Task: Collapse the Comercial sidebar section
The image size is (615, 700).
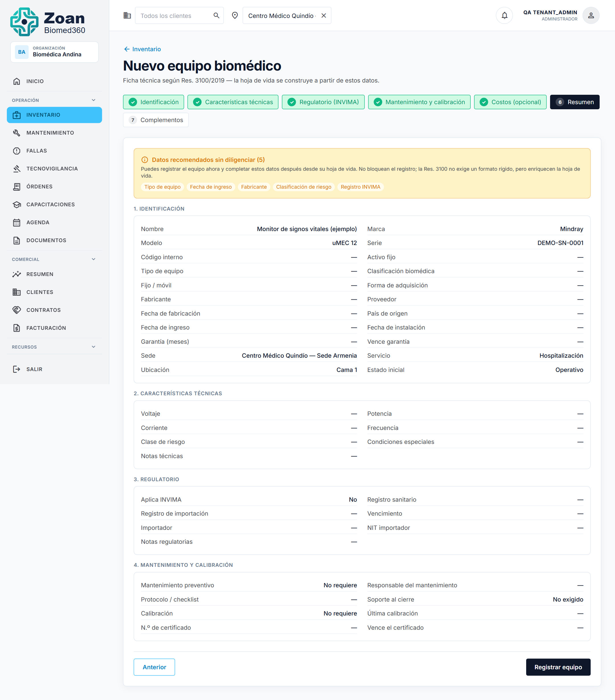Action: (x=94, y=259)
